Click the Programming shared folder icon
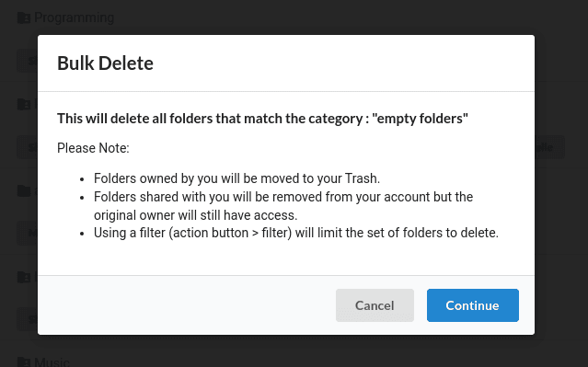Screen dimensions: 588x367 click(x=24, y=17)
